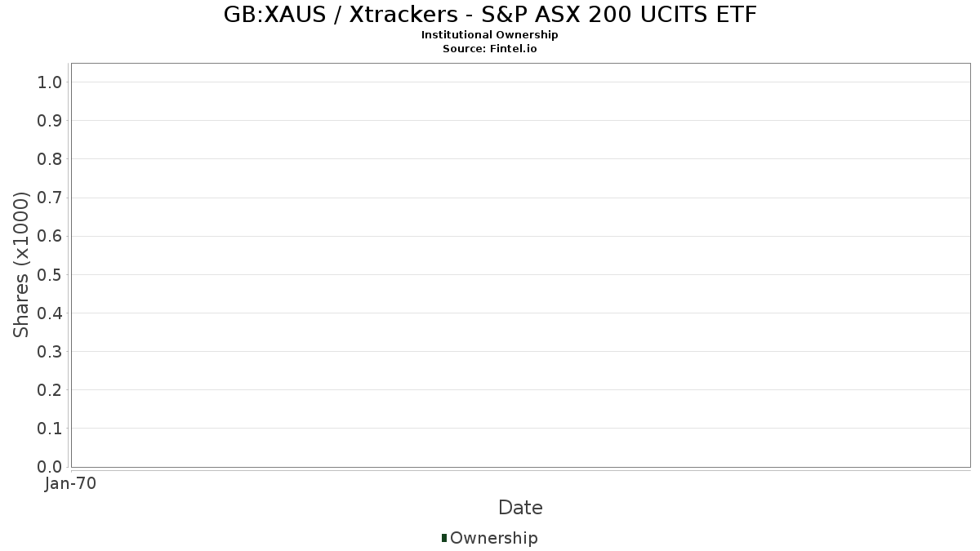Click the center of the empty plot area
Screen dimensions: 980x551
click(520, 264)
